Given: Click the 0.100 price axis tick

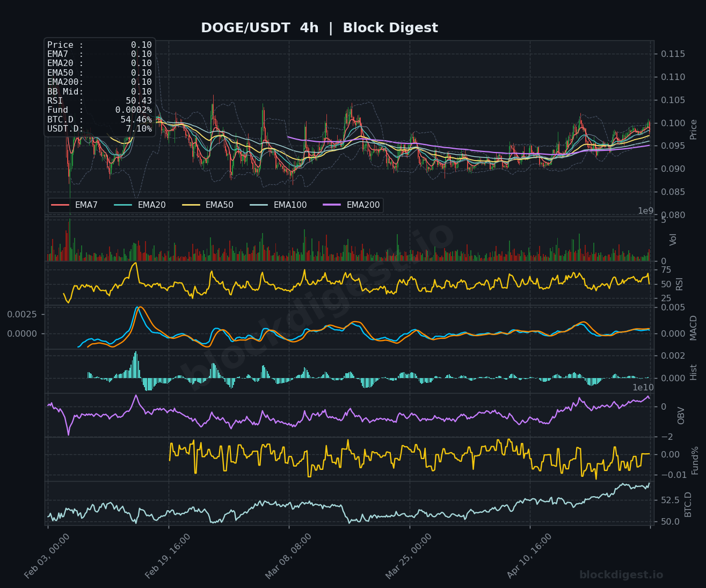Looking at the screenshot, I should pyautogui.click(x=673, y=124).
